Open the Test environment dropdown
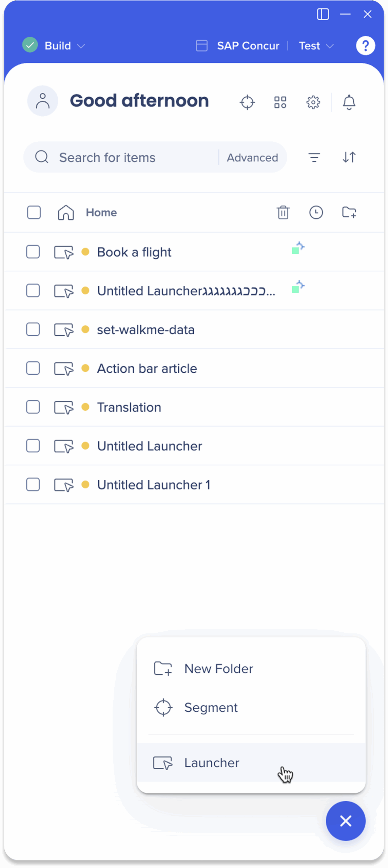The height and width of the screenshot is (868, 388). pos(316,46)
